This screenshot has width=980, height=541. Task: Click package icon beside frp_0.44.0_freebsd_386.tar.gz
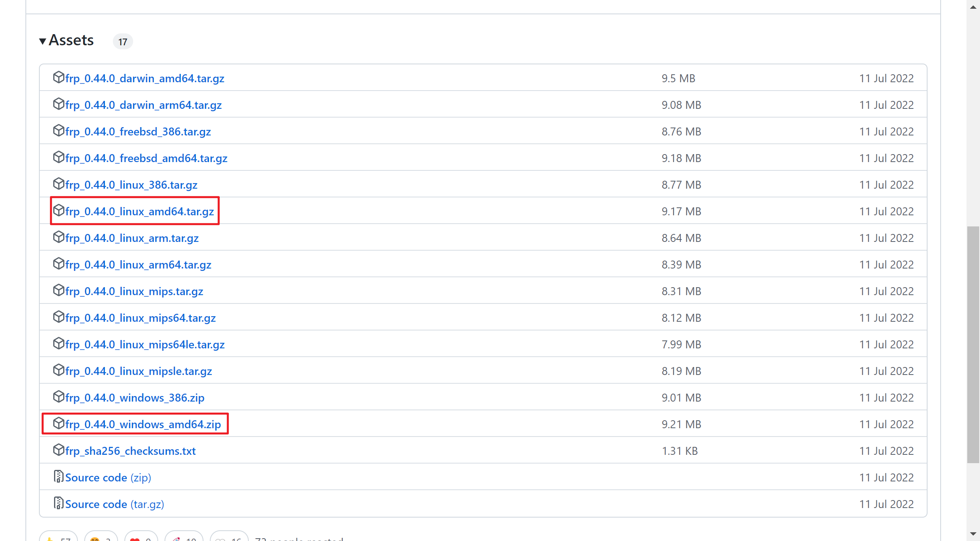pos(58,130)
